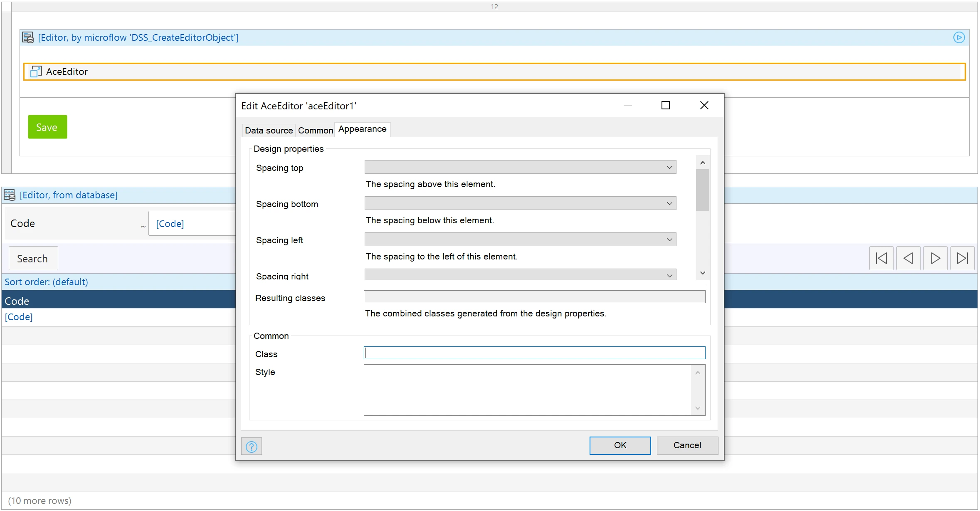Screen dimensions: 980x511
Task: Click the Editor from database header
Action: pos(69,195)
